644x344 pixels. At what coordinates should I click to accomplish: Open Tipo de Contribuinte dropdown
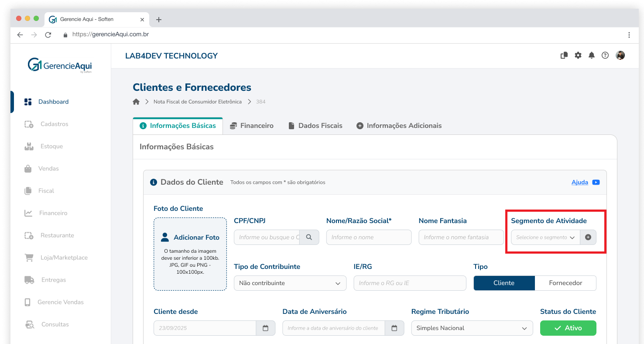pyautogui.click(x=290, y=283)
